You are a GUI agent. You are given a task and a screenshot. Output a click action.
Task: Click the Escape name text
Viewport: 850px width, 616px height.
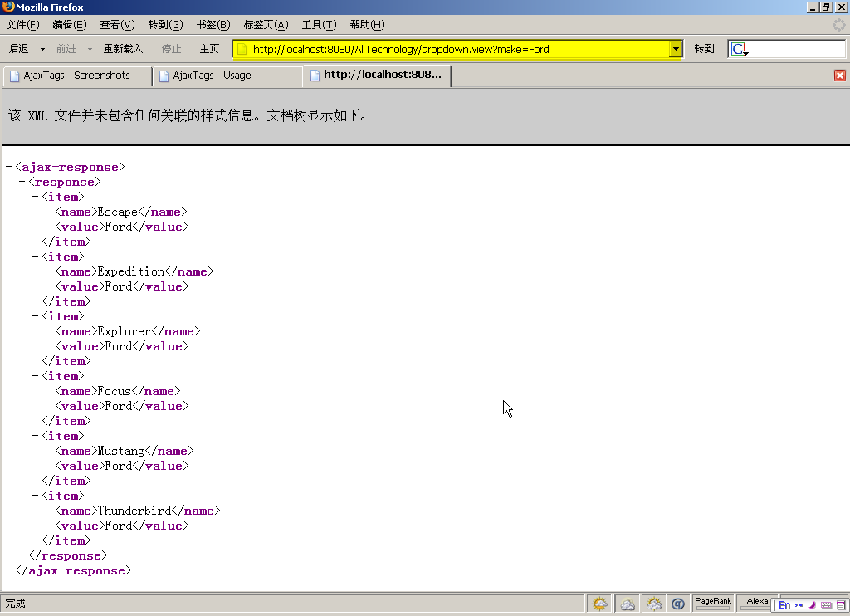click(118, 212)
